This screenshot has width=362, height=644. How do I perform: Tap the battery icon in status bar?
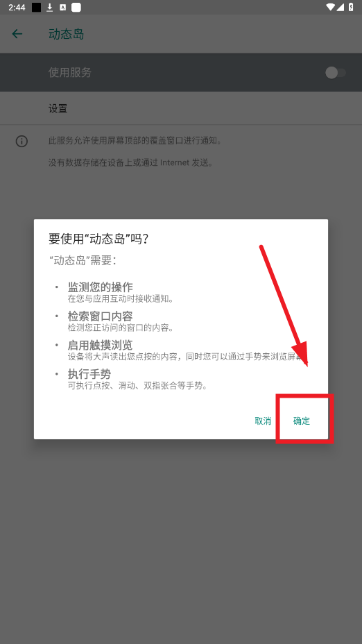coord(351,7)
